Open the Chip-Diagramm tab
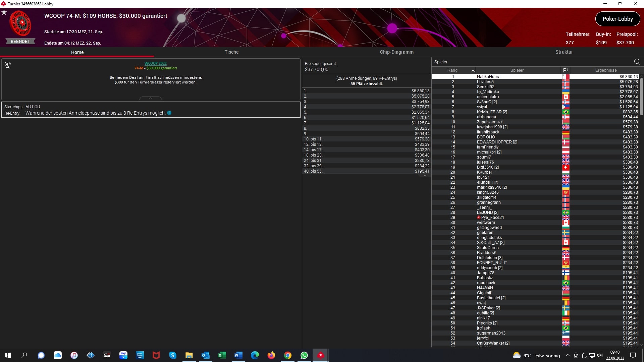The width and height of the screenshot is (644, 362). click(x=396, y=52)
